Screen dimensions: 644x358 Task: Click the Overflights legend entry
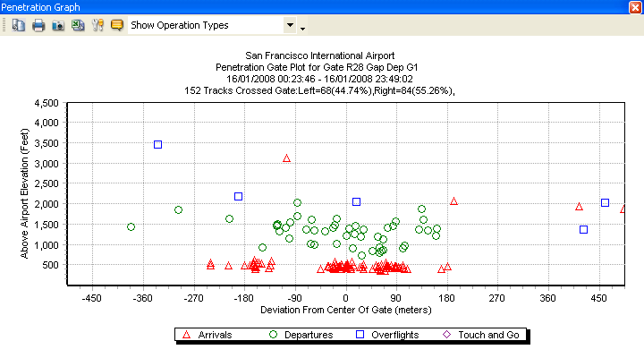point(387,335)
